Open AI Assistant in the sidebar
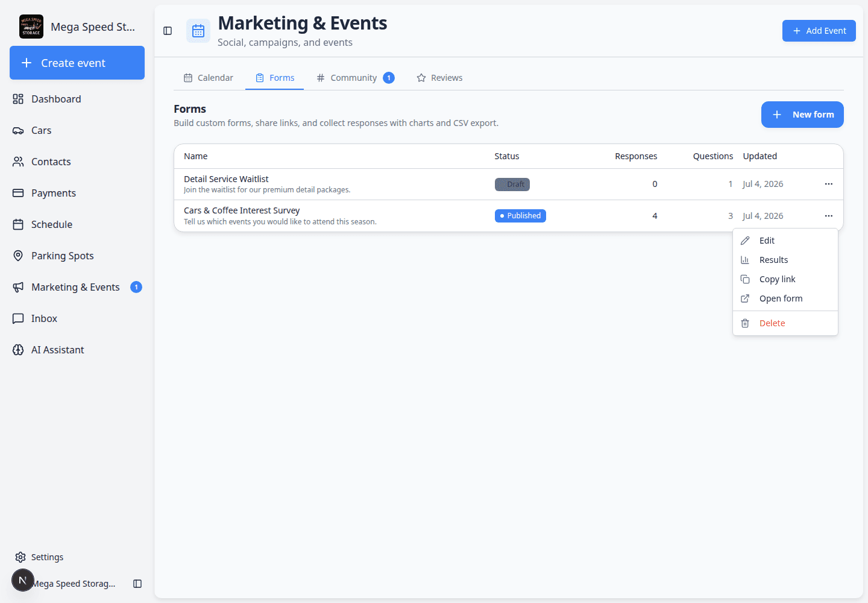This screenshot has width=868, height=603. (77, 350)
